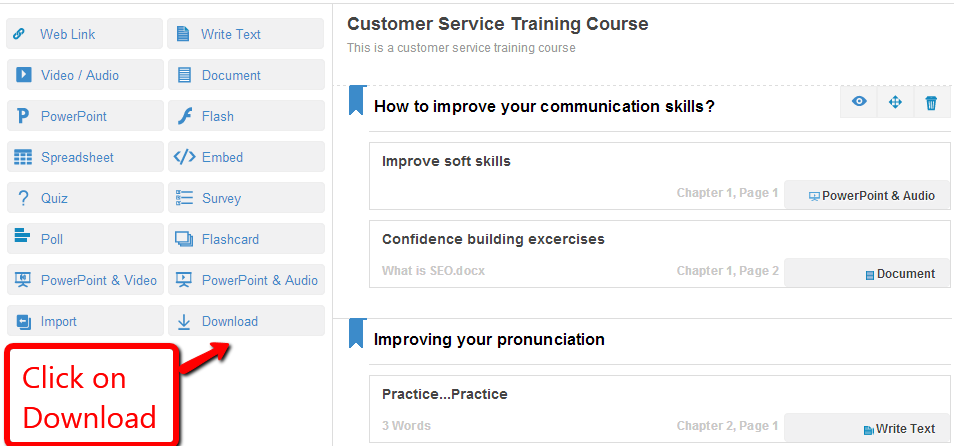Open the Confidence building excercises page
954x446 pixels.
click(x=507, y=239)
